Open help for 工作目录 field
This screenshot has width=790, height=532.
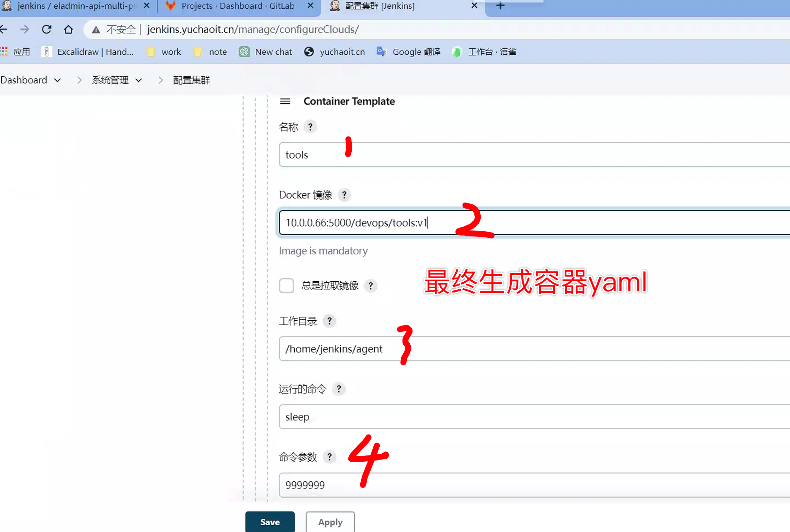329,321
